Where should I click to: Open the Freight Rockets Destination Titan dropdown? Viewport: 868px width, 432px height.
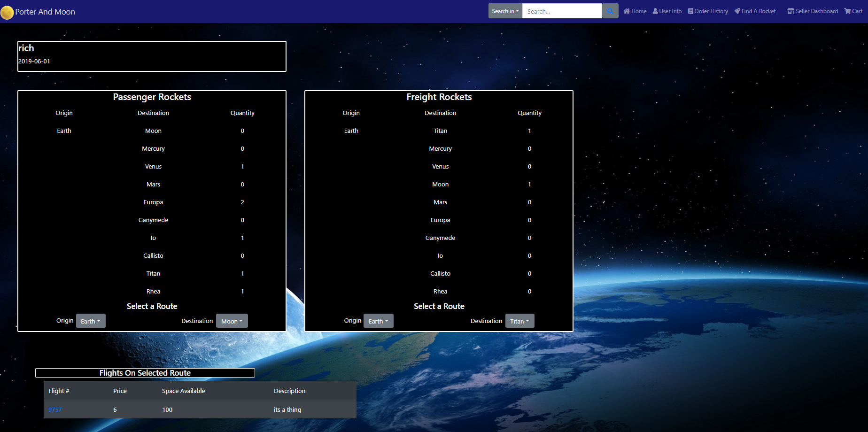pos(520,321)
